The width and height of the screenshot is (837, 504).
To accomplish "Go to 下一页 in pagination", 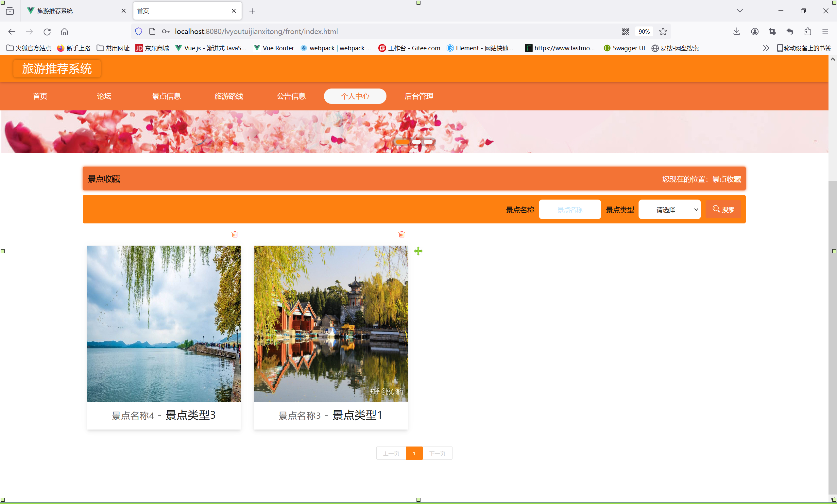I will [x=437, y=453].
